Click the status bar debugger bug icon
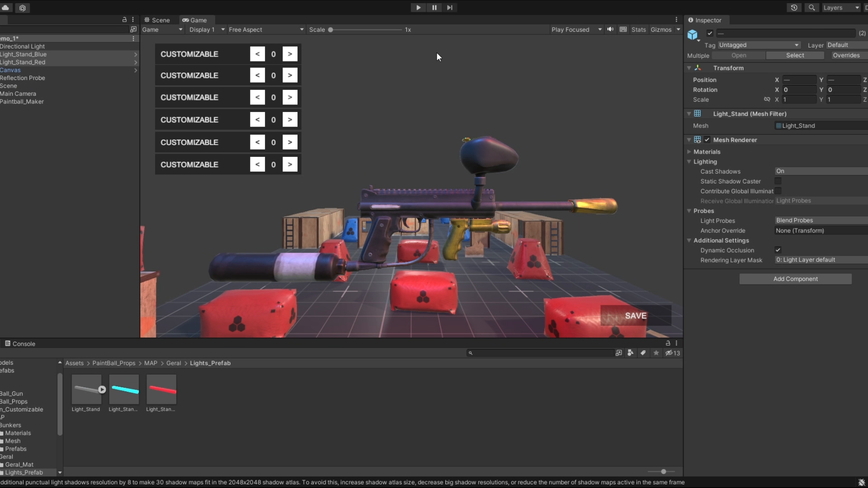 [x=861, y=482]
